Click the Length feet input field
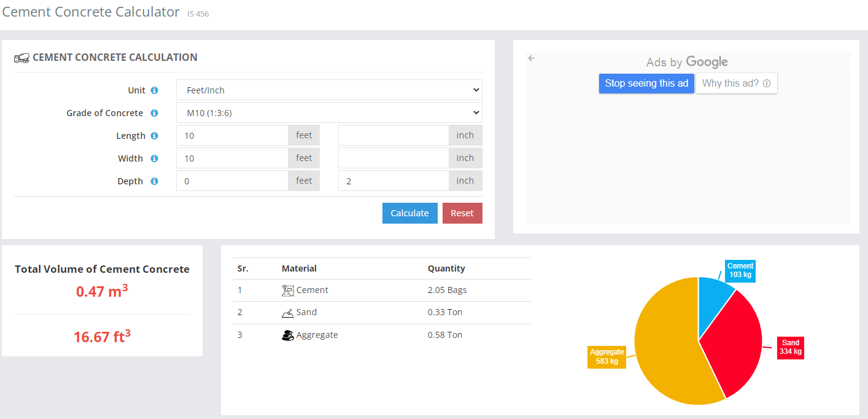Image resolution: width=868 pixels, height=419 pixels. click(x=232, y=135)
